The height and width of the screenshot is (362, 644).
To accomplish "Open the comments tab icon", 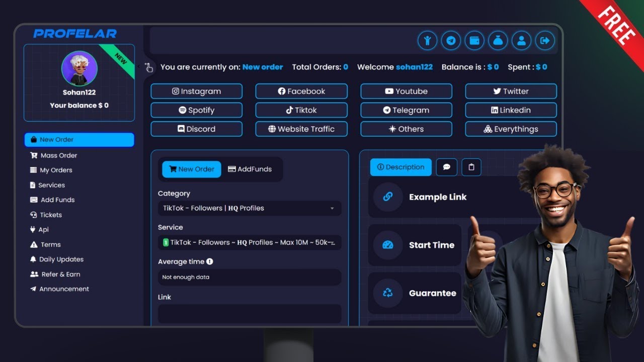I will pyautogui.click(x=447, y=167).
